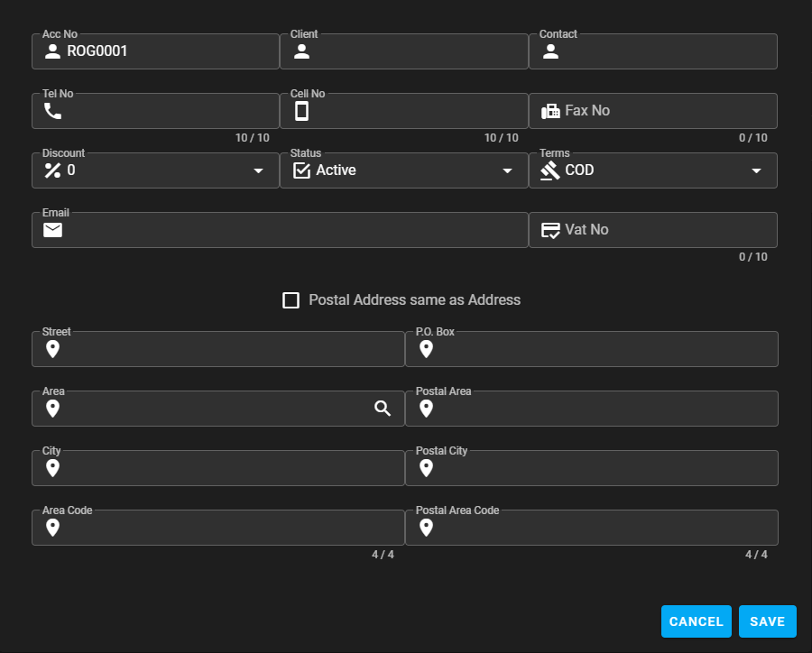Tick Postal Address same as Address checkbox
Viewport: 812px width, 653px height.
click(x=291, y=300)
